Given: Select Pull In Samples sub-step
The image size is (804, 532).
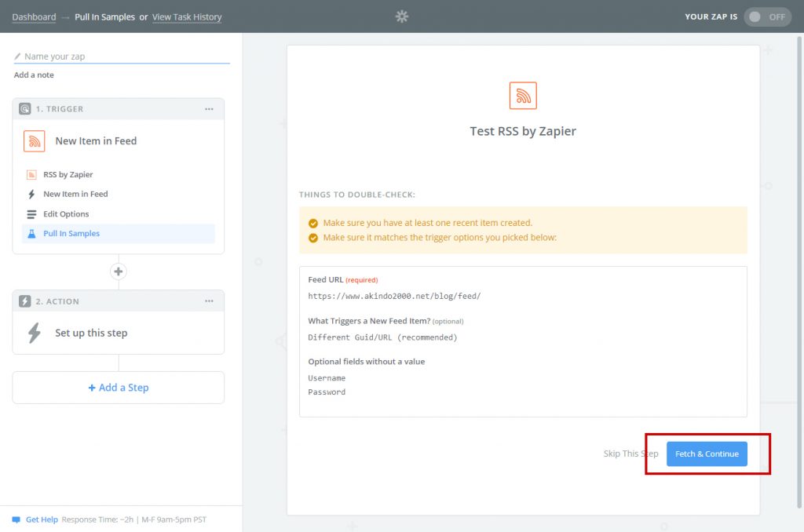Looking at the screenshot, I should [x=71, y=234].
